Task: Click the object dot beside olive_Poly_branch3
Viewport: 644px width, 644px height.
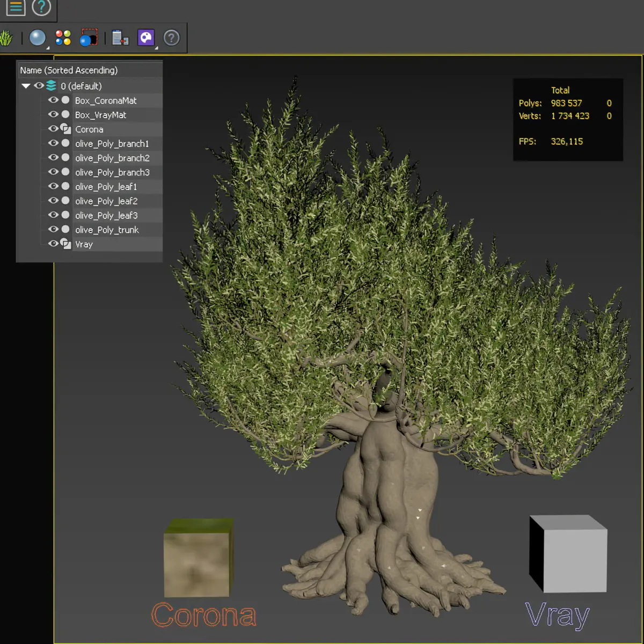Action: click(x=65, y=172)
